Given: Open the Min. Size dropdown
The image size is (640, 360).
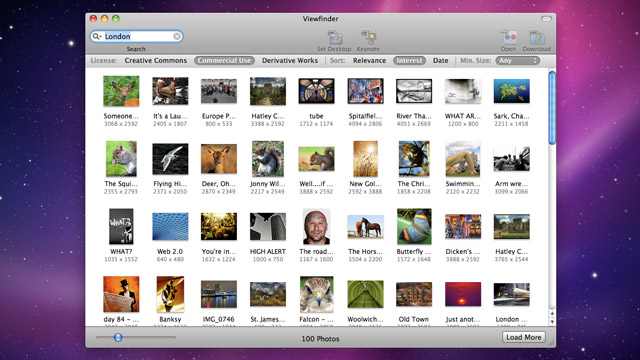Looking at the screenshot, I should coord(518,60).
